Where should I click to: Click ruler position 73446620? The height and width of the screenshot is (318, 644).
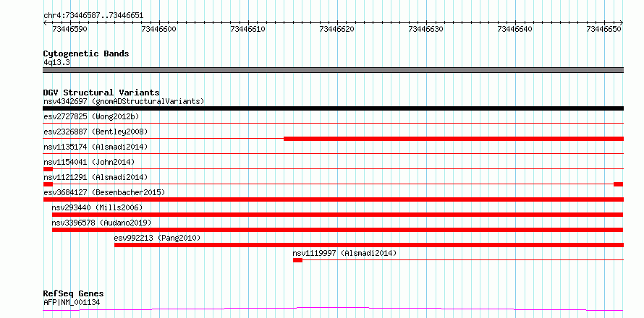click(337, 29)
